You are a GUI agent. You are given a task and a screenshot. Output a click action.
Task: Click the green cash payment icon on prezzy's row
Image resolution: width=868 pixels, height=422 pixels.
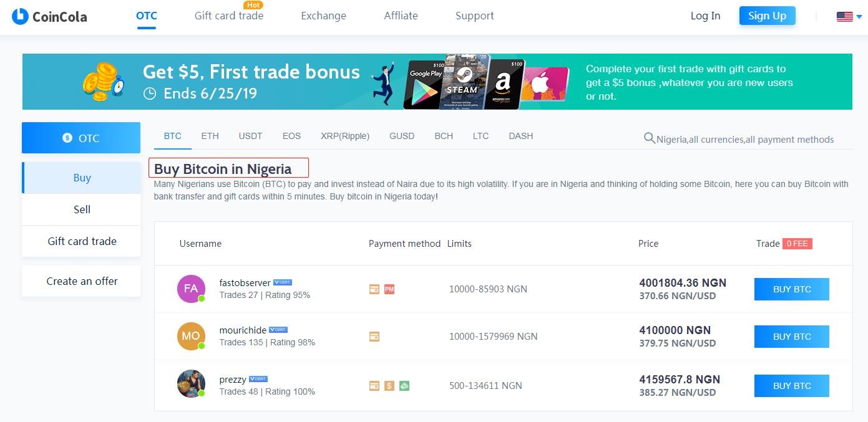pos(403,385)
